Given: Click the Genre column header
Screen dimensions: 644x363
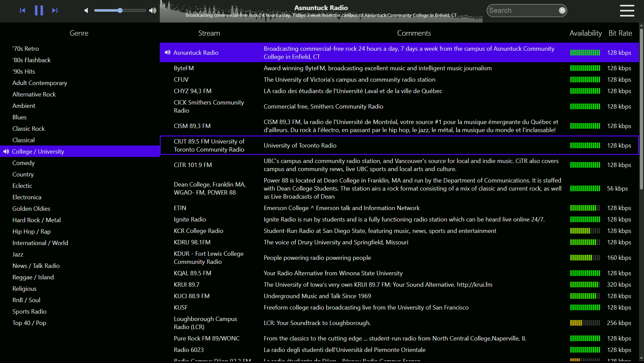Looking at the screenshot, I should (x=79, y=33).
